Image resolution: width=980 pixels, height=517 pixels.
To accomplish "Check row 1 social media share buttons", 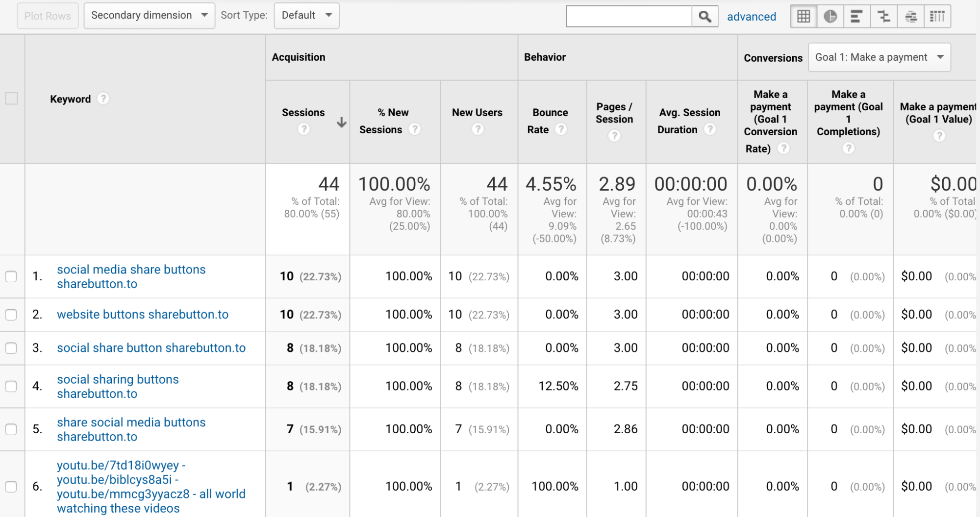I will pos(11,276).
